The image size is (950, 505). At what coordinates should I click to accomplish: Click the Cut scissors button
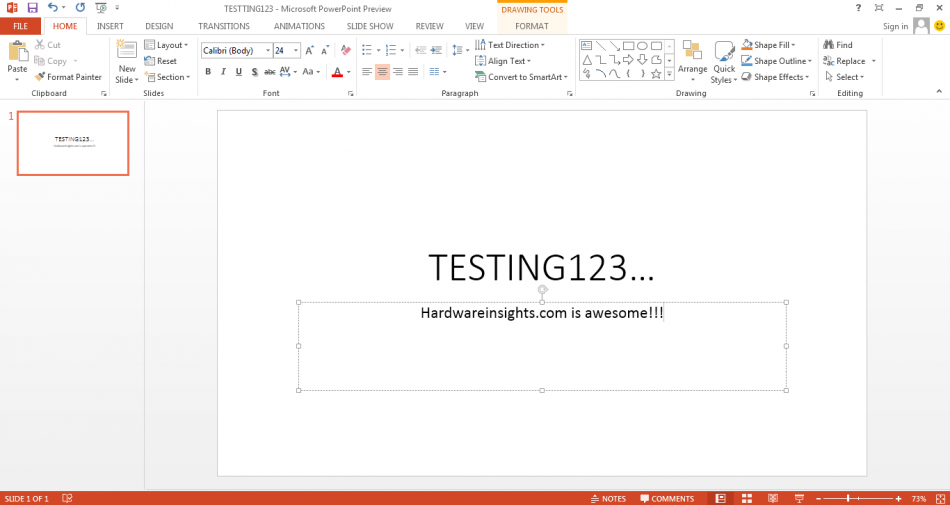48,45
